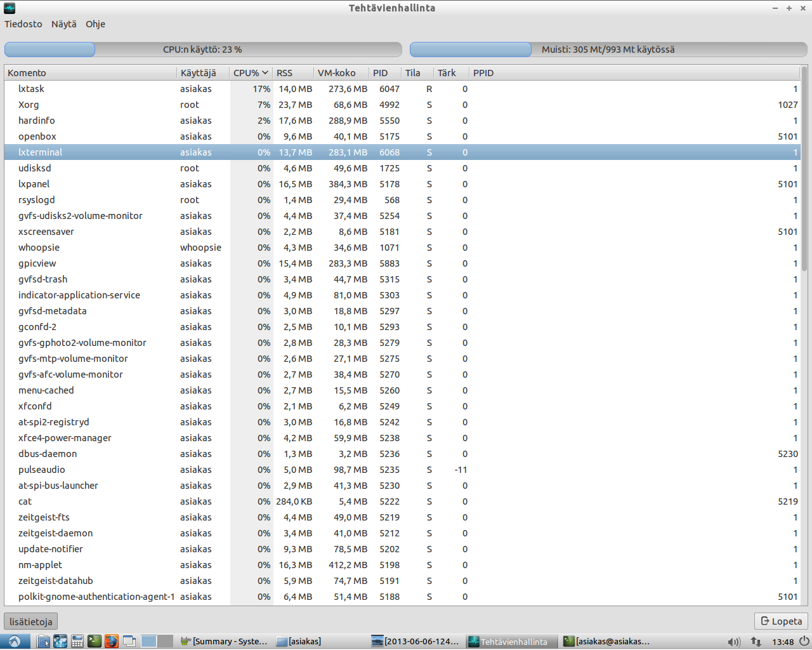Select the xfce4-power-manager process row
812x650 pixels.
[x=402, y=438]
